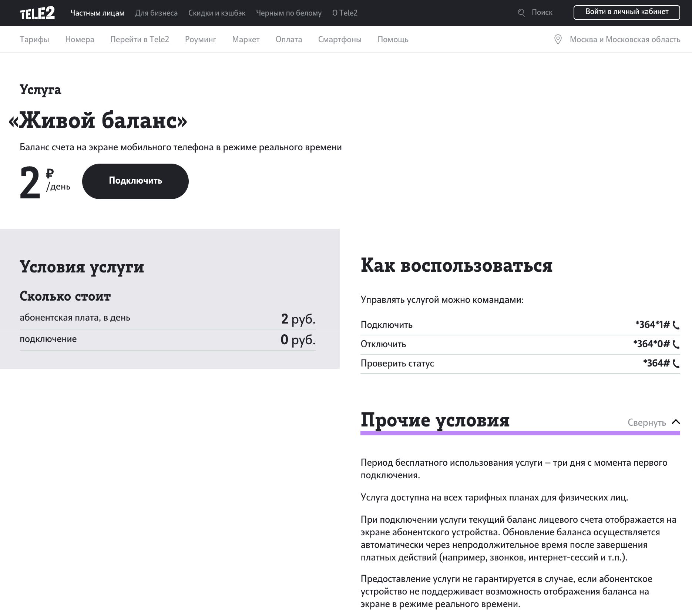Click phone icon next to *364*1#
Viewport: 692px width, 616px height.
[x=676, y=325]
